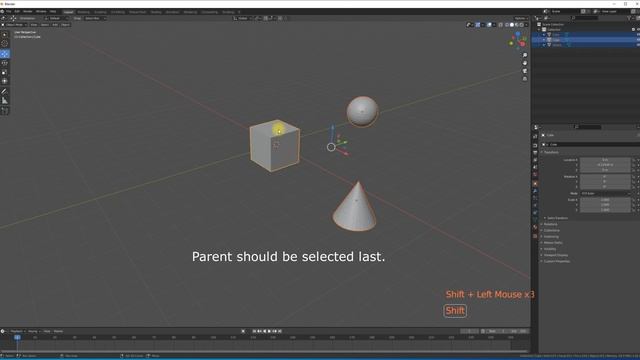Switch viewport to rendered shading
The width and height of the screenshot is (640, 360).
tap(522, 25)
